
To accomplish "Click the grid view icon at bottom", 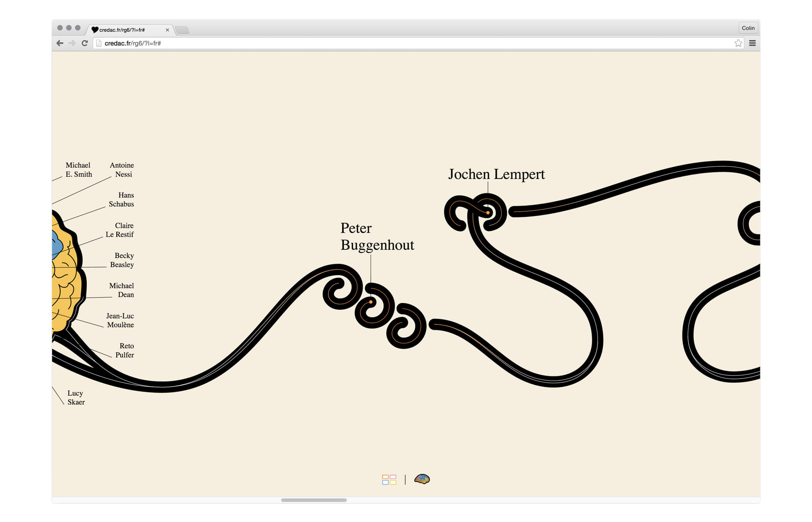I will tap(389, 479).
